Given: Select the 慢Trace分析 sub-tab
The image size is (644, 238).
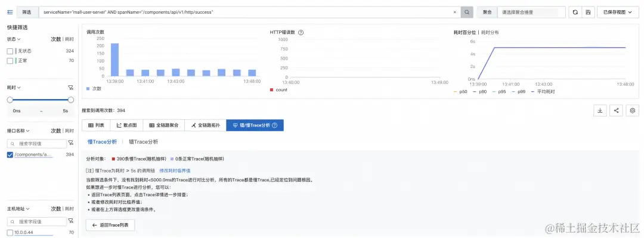Looking at the screenshot, I should pos(102,141).
